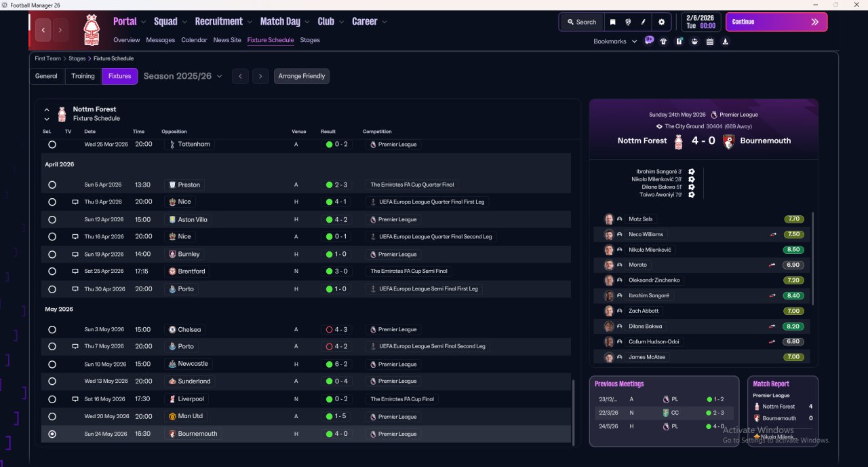Open the bookmark icon next to Search
This screenshot has height=467, width=868.
(x=612, y=22)
